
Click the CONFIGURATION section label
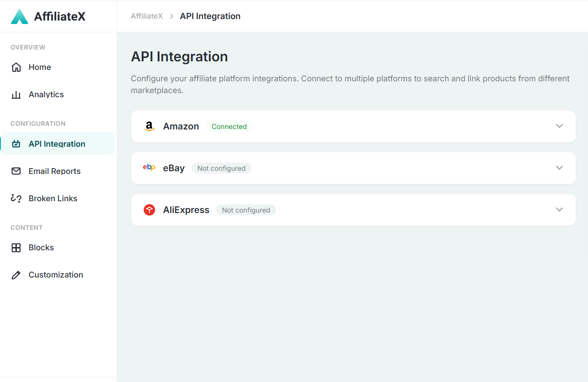pos(38,124)
